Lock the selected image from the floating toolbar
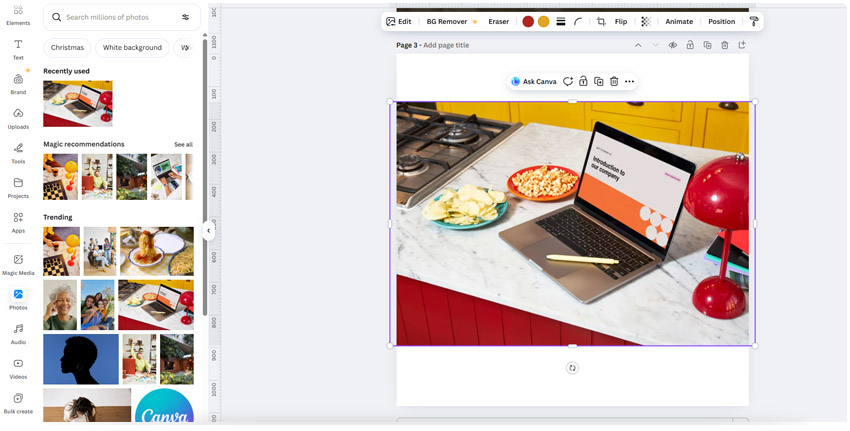 point(583,82)
